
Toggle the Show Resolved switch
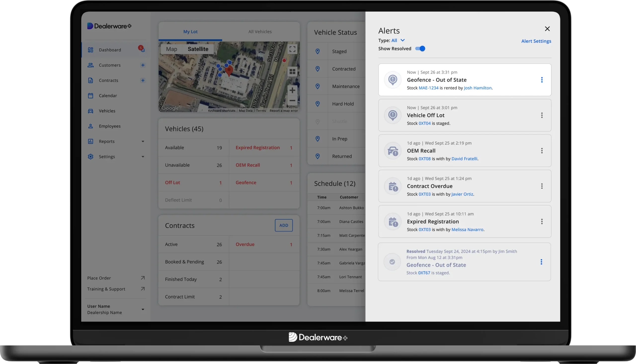point(420,48)
